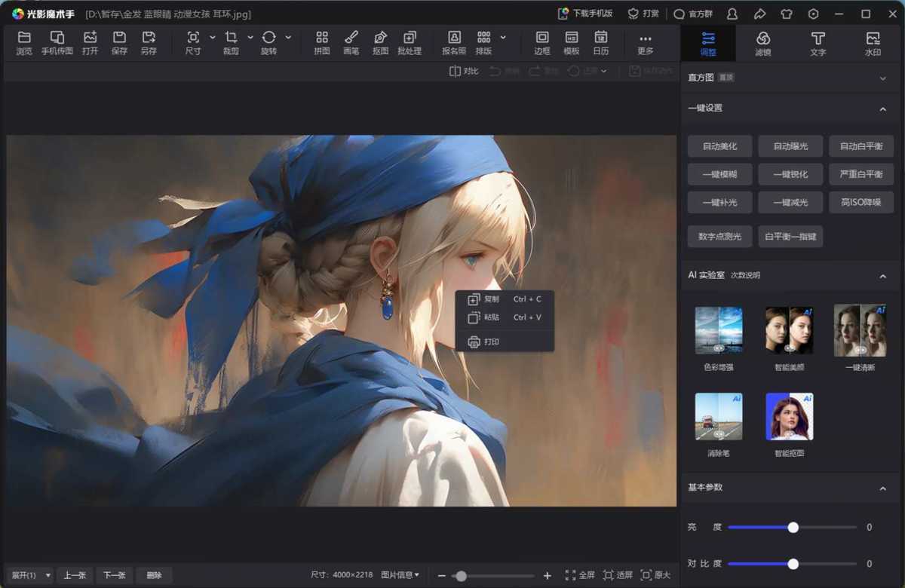
Task: Switch to the 滤镜 filters tab
Action: pyautogui.click(x=764, y=43)
